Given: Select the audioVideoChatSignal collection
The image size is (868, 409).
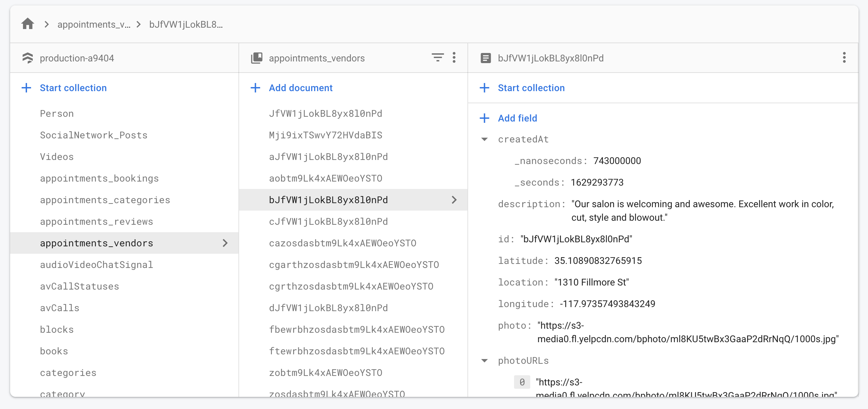Looking at the screenshot, I should pos(97,265).
